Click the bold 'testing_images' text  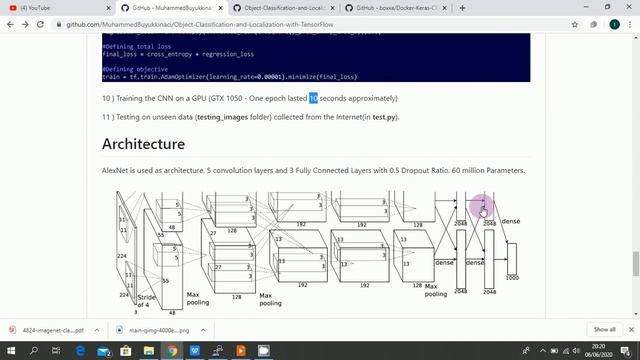click(x=222, y=117)
